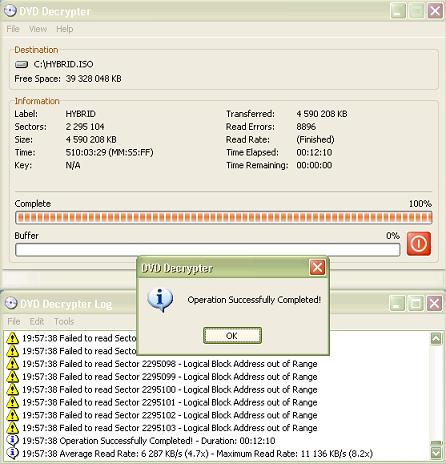446x464 pixels.
Task: Open the Help menu
Action: [65, 29]
